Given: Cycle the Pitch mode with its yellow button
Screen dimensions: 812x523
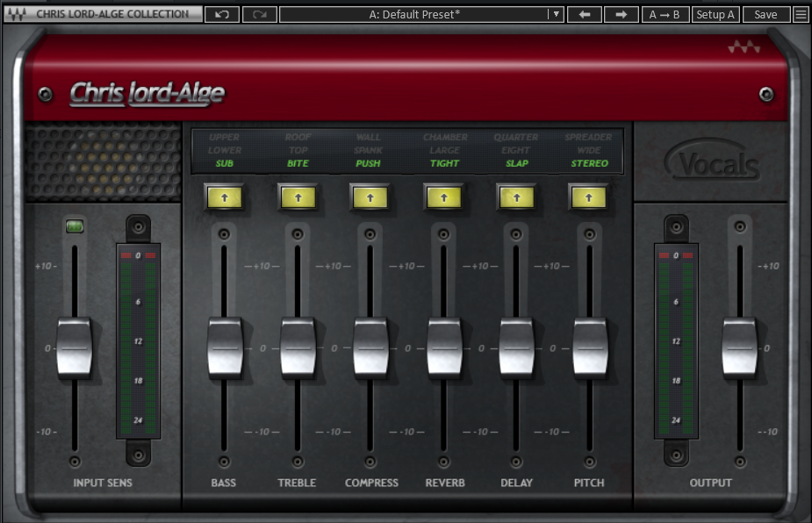Looking at the screenshot, I should pyautogui.click(x=589, y=197).
